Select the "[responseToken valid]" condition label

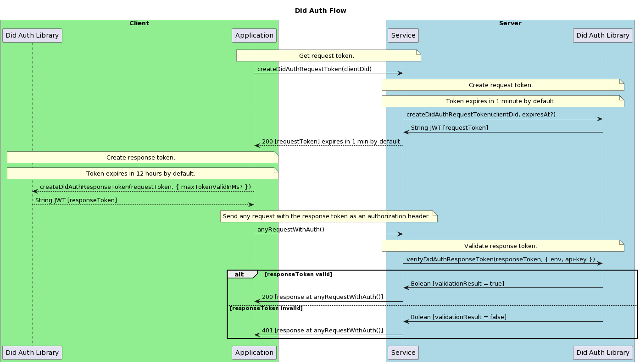(x=298, y=274)
